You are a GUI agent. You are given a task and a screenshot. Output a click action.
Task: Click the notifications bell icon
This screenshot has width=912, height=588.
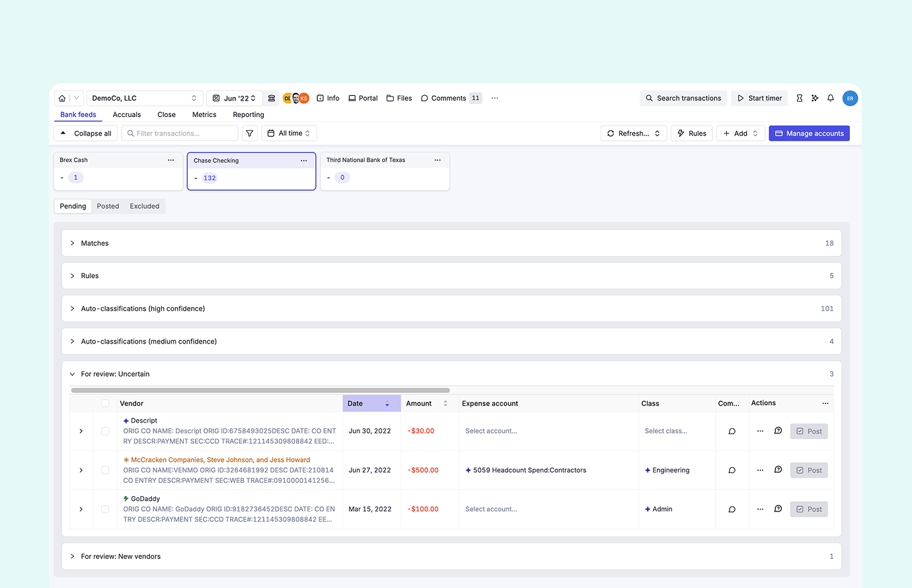pyautogui.click(x=831, y=98)
